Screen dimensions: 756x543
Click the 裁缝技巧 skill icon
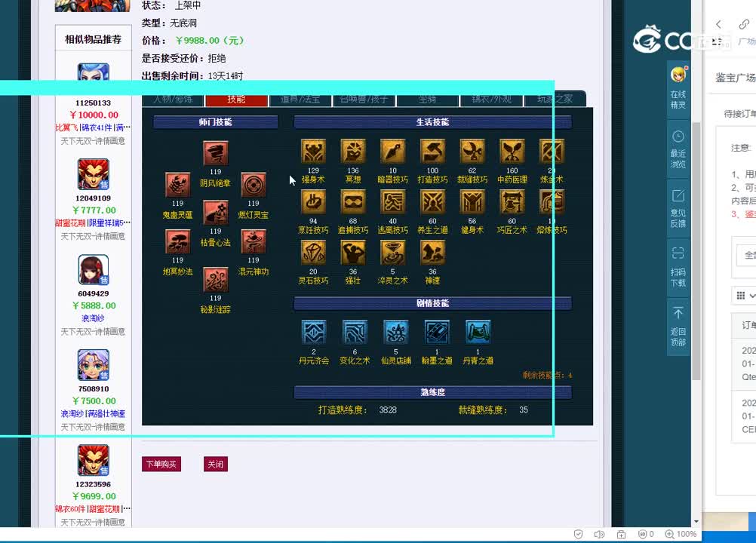(472, 152)
